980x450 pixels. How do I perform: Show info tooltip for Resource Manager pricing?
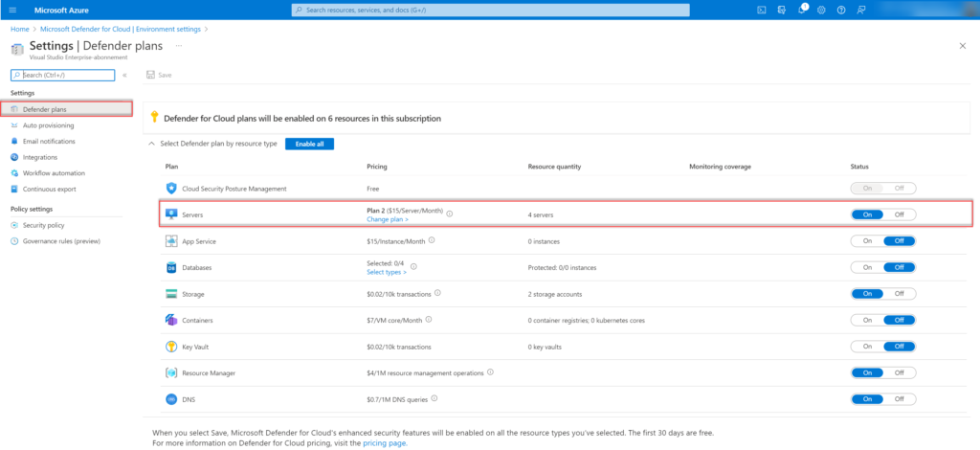(x=491, y=371)
